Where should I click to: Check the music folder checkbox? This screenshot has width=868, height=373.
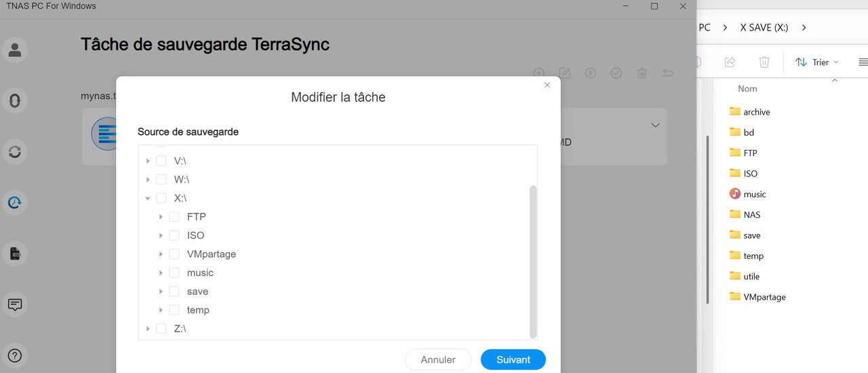(174, 273)
